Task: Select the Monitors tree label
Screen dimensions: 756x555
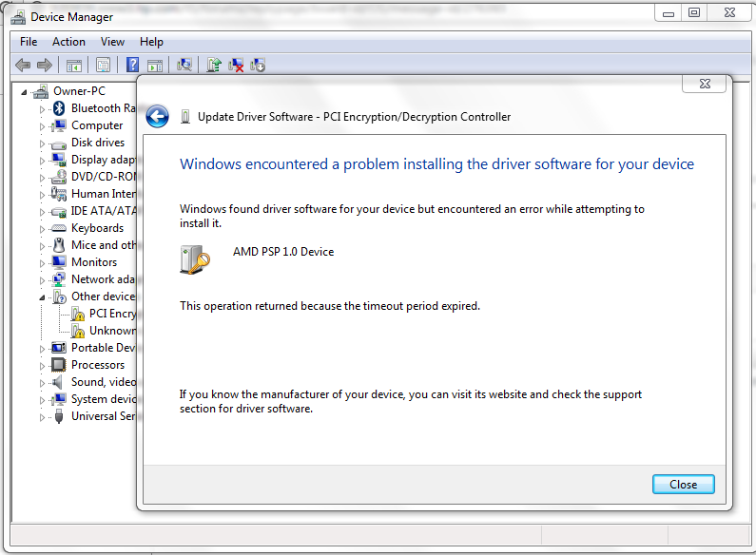Action: point(94,262)
